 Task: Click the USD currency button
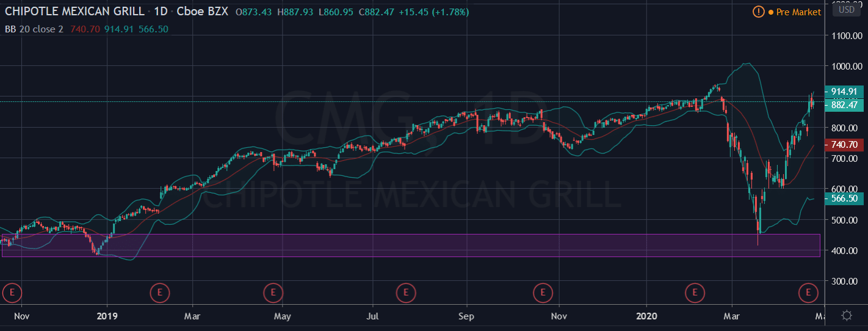click(x=847, y=10)
